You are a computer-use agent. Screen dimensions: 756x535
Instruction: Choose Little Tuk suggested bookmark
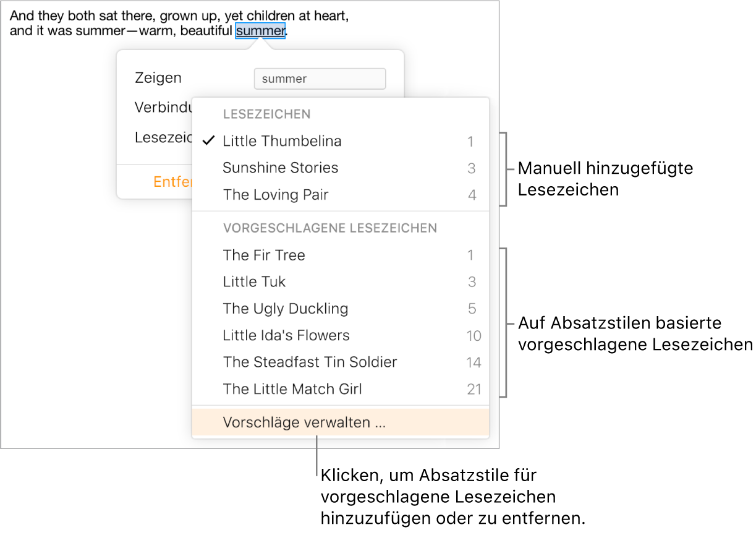(x=254, y=282)
